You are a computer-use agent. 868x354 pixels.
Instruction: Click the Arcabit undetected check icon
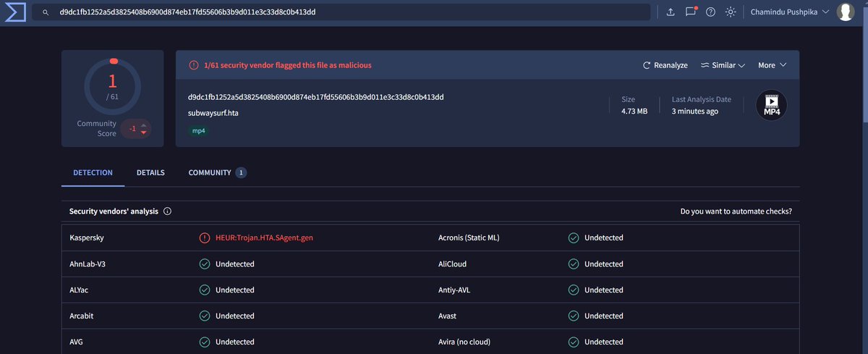click(x=205, y=316)
